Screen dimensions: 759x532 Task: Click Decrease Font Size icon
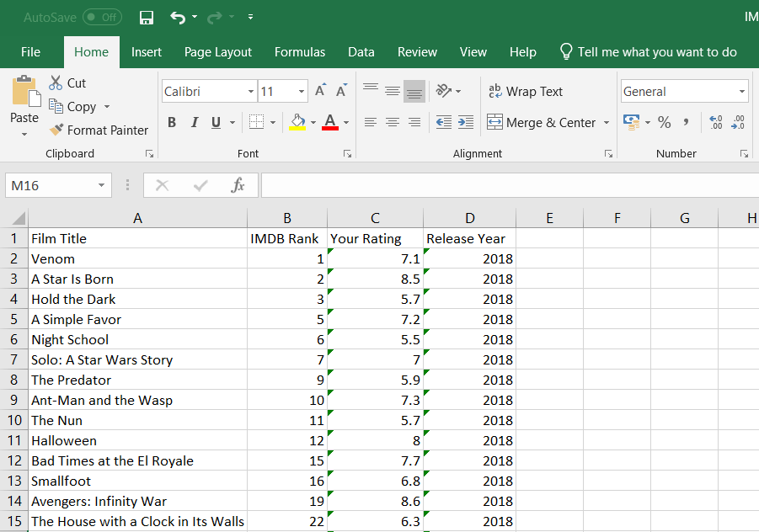tap(342, 90)
